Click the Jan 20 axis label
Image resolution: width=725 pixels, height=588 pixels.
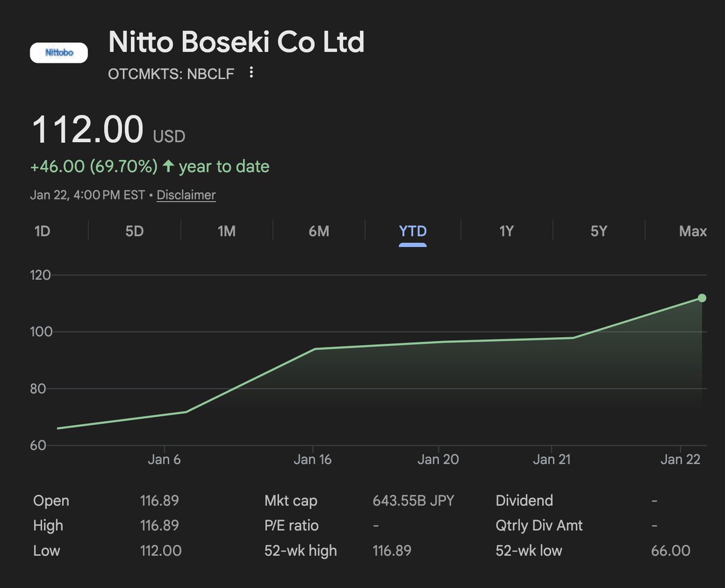438,460
